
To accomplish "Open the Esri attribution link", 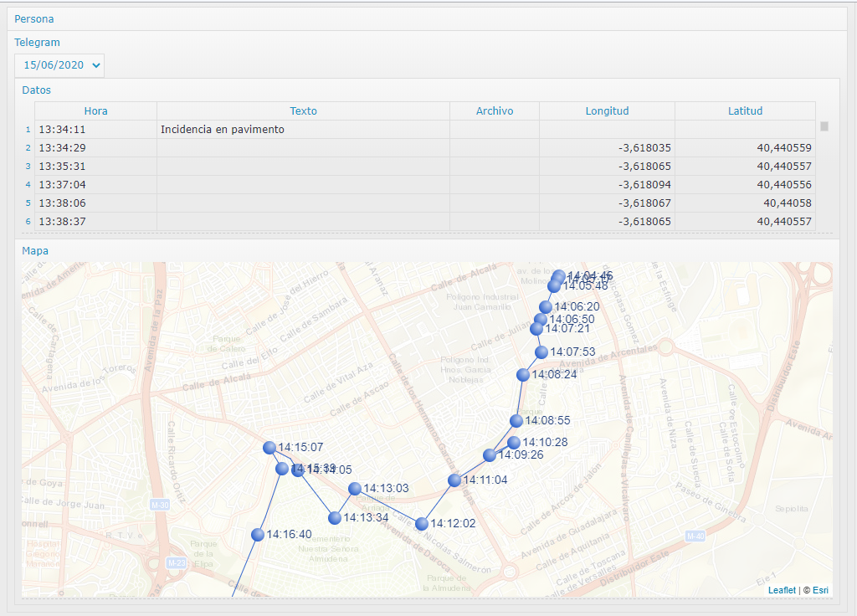I will point(820,590).
